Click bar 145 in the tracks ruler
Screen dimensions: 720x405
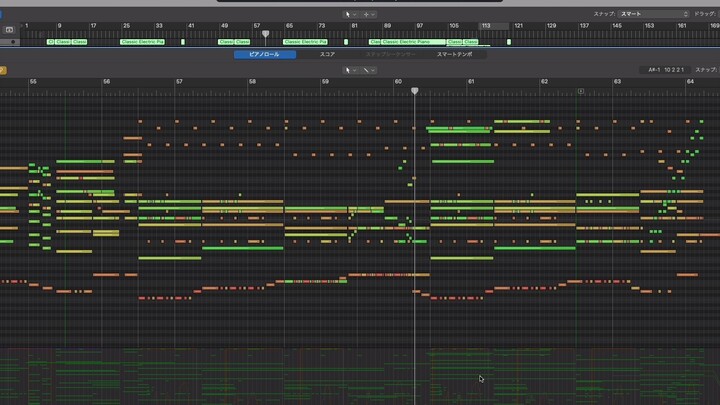tap(617, 26)
